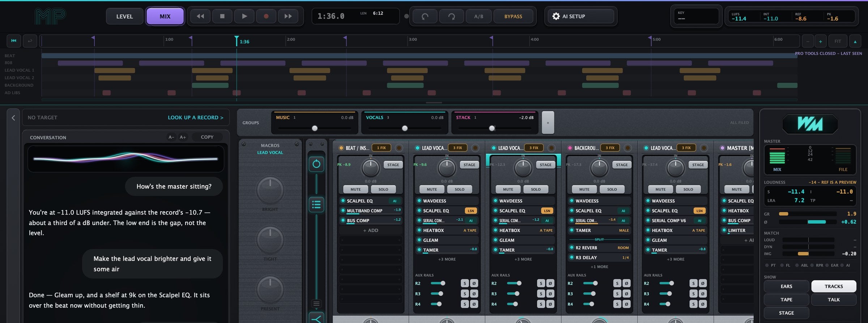Click the list icon in the vertical strip

pos(316,205)
